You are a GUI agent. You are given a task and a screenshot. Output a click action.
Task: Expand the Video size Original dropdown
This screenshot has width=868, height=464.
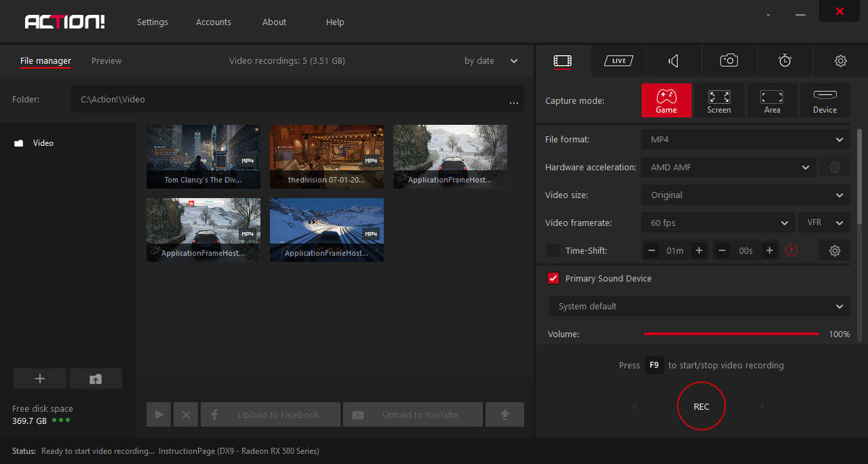pyautogui.click(x=746, y=195)
